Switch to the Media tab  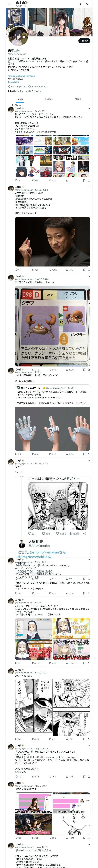coord(78,99)
